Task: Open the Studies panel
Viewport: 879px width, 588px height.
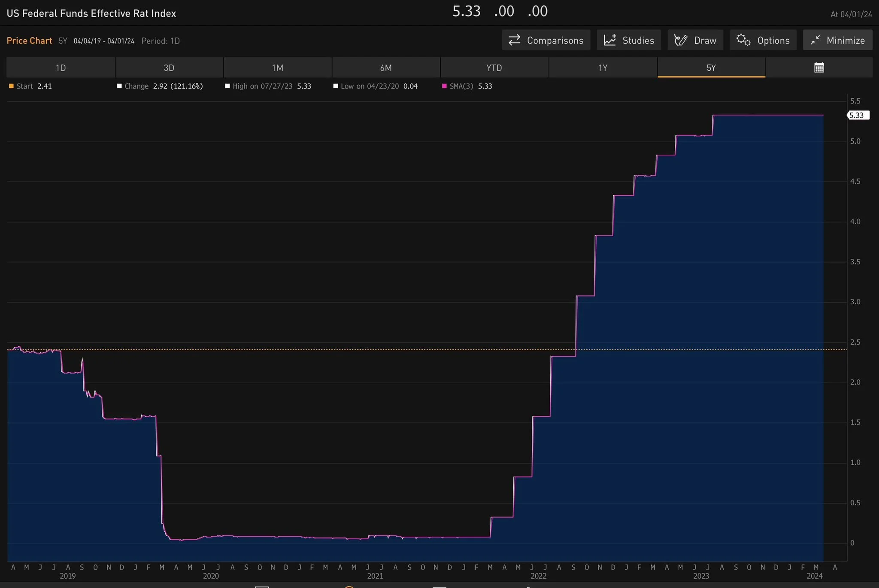Action: point(629,40)
